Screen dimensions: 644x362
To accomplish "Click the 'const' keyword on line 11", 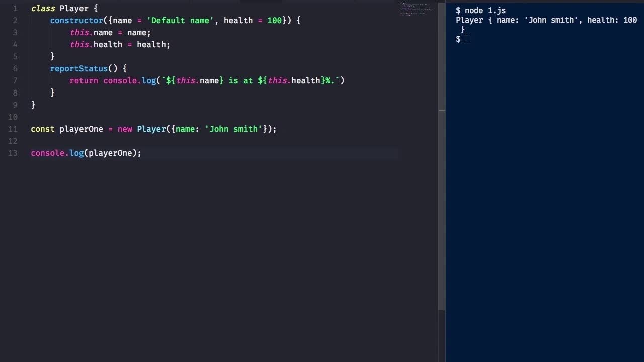I will click(x=43, y=129).
